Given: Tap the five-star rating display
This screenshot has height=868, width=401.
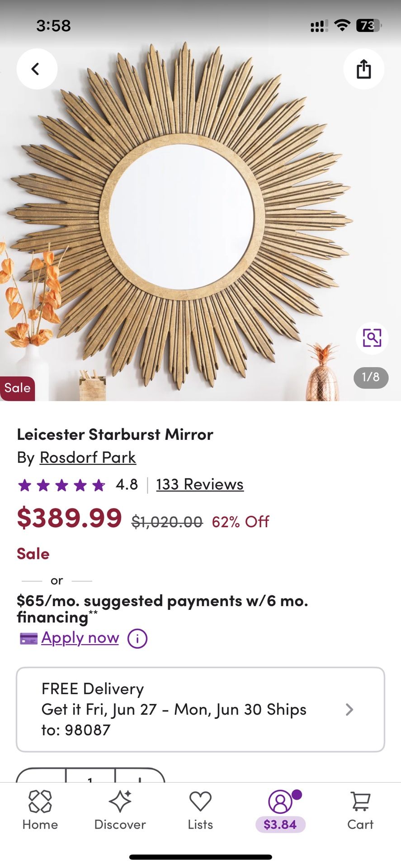Looking at the screenshot, I should (61, 485).
